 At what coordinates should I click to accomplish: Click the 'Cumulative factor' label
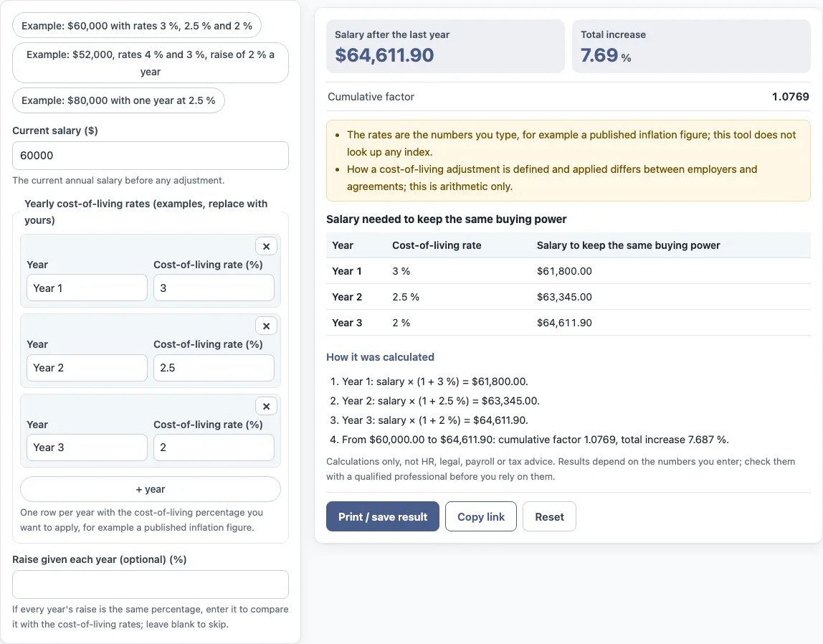(x=371, y=97)
